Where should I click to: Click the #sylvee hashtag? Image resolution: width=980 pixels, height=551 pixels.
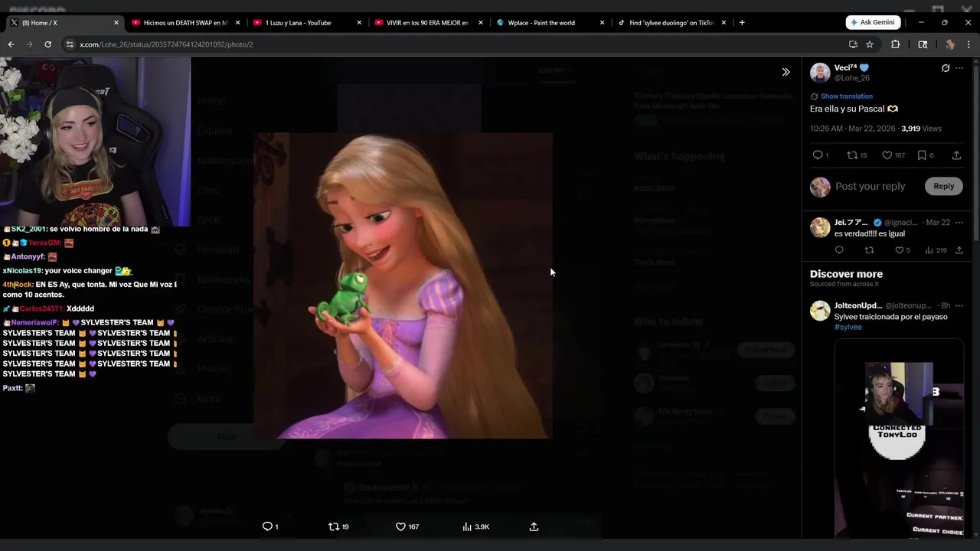pyautogui.click(x=848, y=327)
